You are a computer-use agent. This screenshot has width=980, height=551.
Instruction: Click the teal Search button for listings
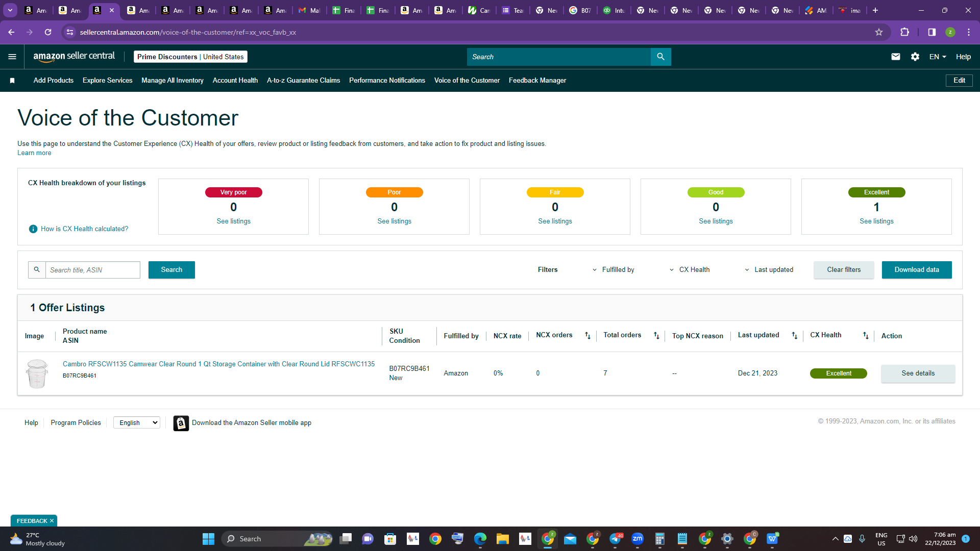(x=171, y=270)
